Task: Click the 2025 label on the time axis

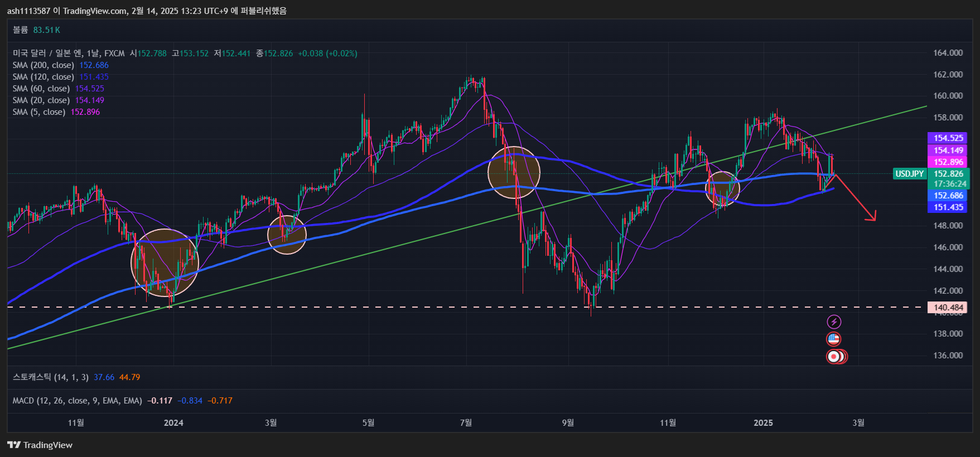Action: (x=763, y=423)
